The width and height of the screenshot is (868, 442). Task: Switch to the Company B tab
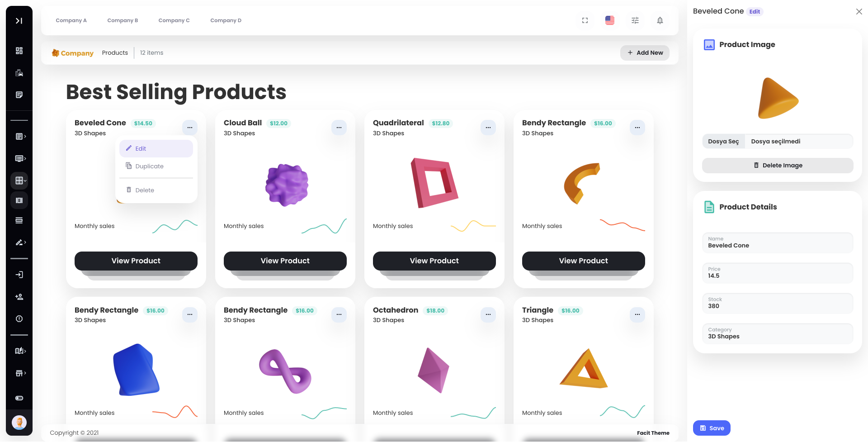click(x=123, y=20)
